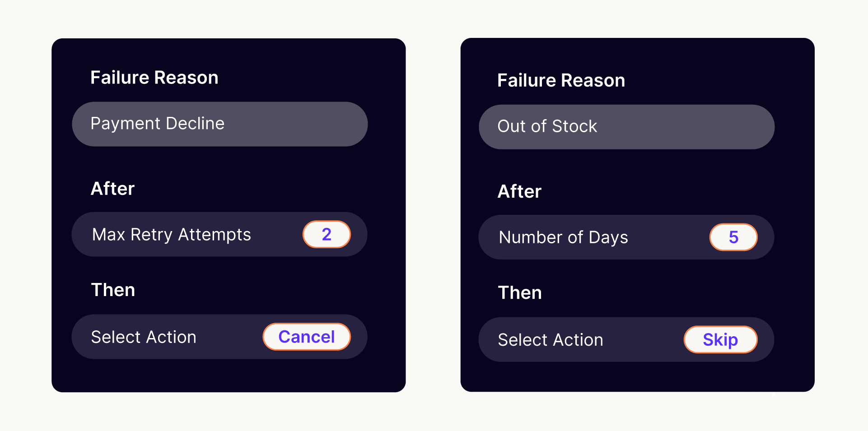Click the Number of Days label text

pos(564,237)
